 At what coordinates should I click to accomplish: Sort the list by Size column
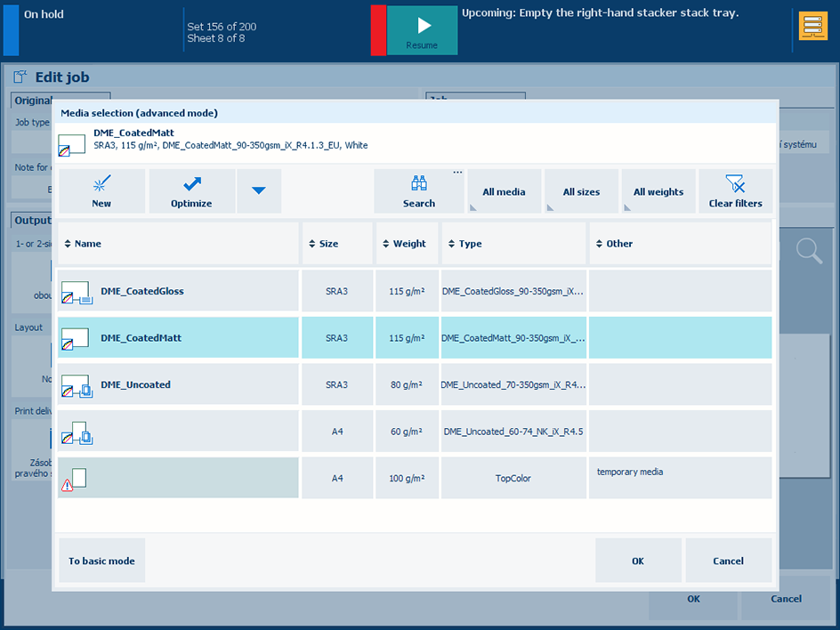pos(337,244)
